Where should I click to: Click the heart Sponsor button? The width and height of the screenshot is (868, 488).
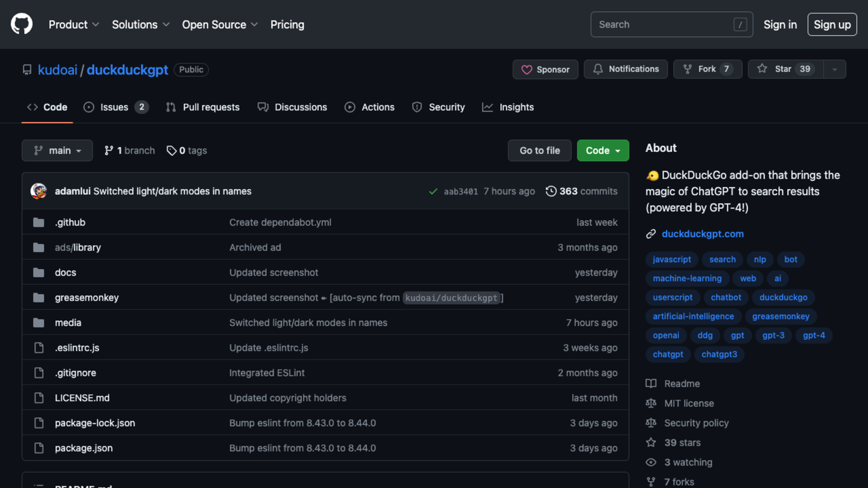click(545, 69)
